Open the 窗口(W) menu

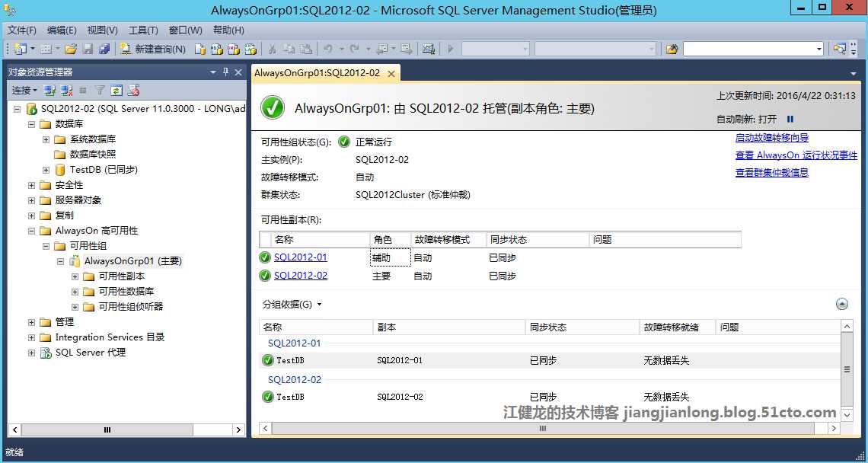click(x=186, y=30)
